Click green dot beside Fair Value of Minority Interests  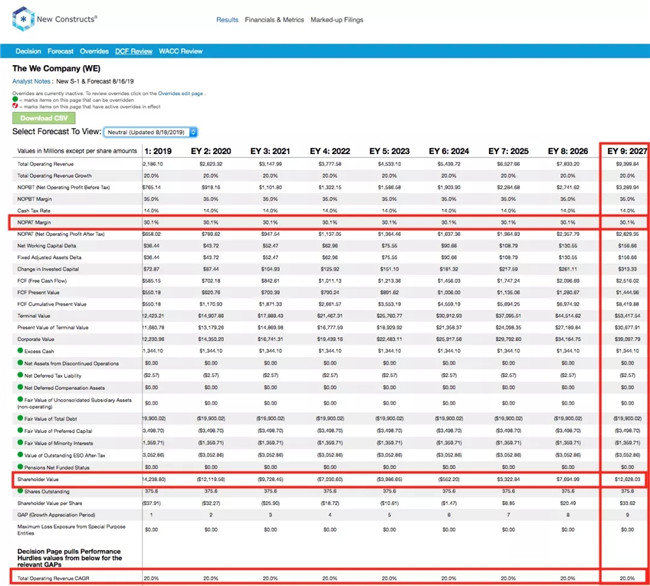click(x=20, y=442)
